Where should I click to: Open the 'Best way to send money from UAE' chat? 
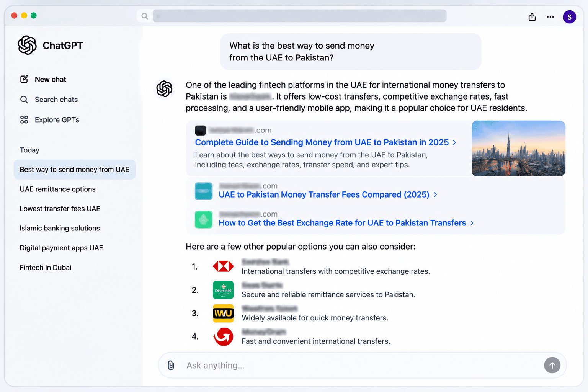click(x=75, y=170)
